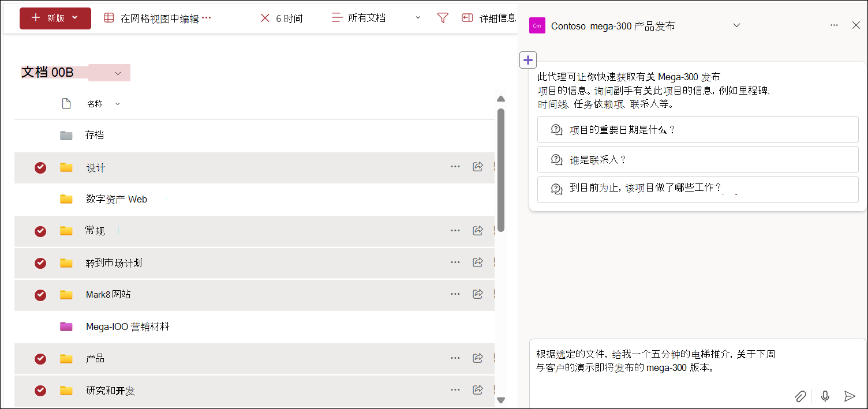Attach a file with the paperclip icon

point(800,396)
